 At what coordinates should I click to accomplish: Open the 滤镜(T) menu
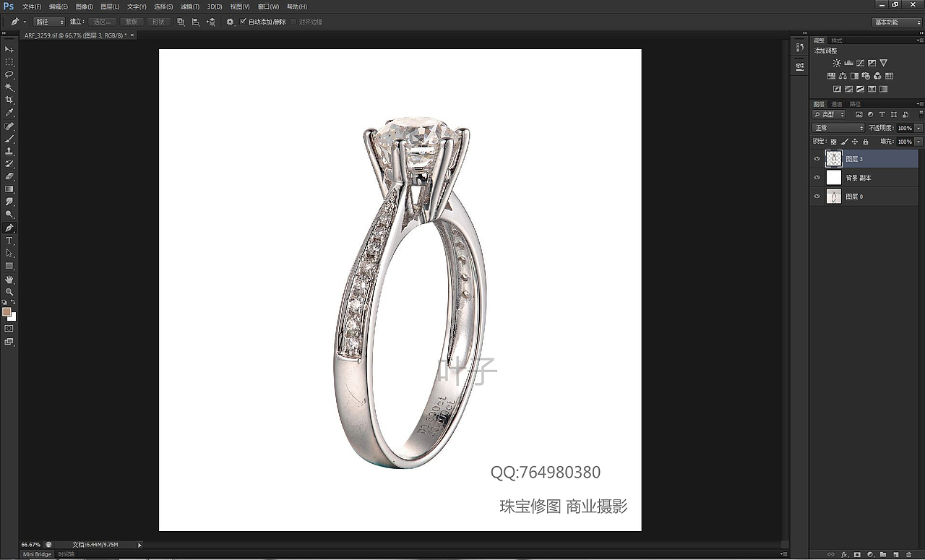(x=190, y=7)
